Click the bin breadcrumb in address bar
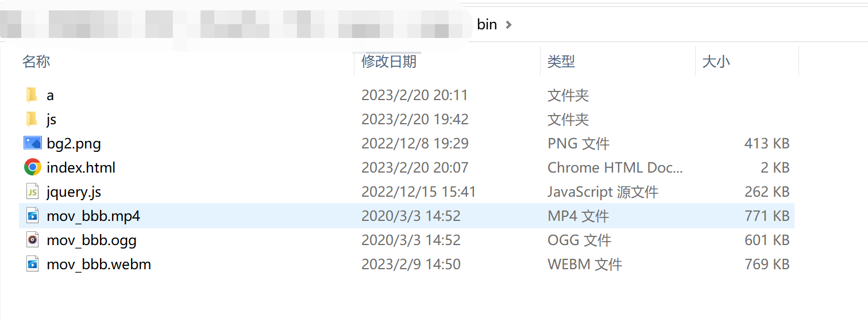868x321 pixels. pos(487,25)
